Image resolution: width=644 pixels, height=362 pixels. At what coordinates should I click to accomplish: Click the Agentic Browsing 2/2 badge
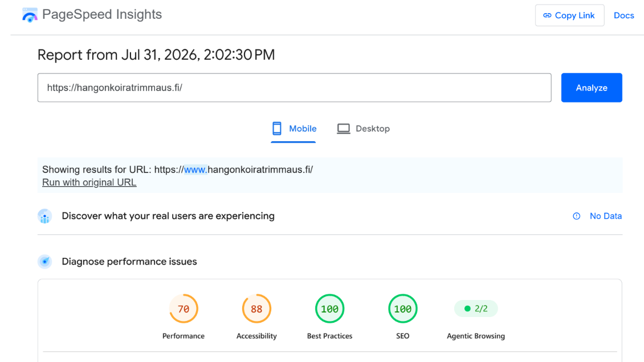pyautogui.click(x=476, y=308)
